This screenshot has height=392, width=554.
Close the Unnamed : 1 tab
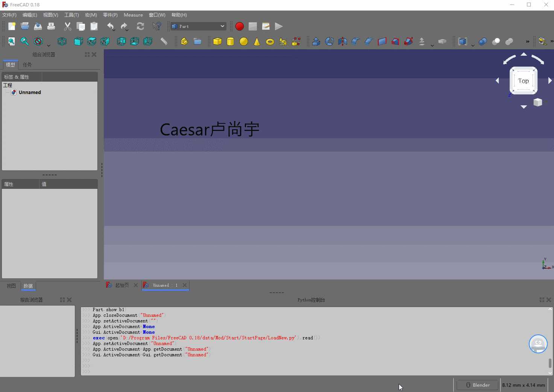coord(185,285)
